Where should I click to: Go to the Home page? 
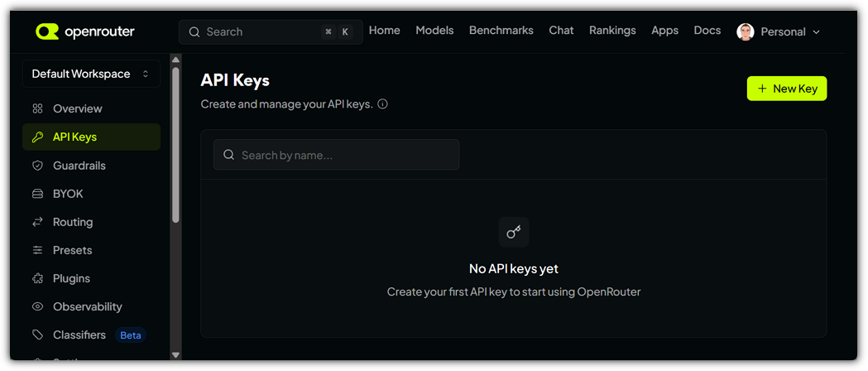pos(384,31)
